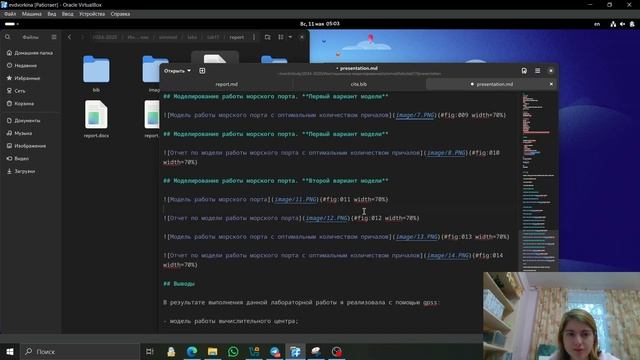Click the search folder icon in Files toolbar
The width and height of the screenshot is (640, 360).
[267, 37]
